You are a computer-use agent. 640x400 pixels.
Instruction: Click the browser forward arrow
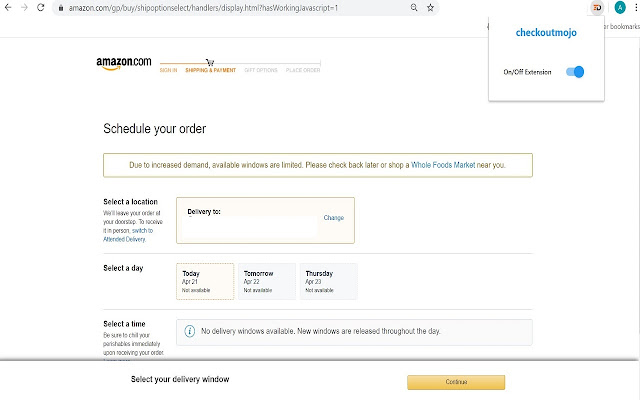(x=24, y=7)
